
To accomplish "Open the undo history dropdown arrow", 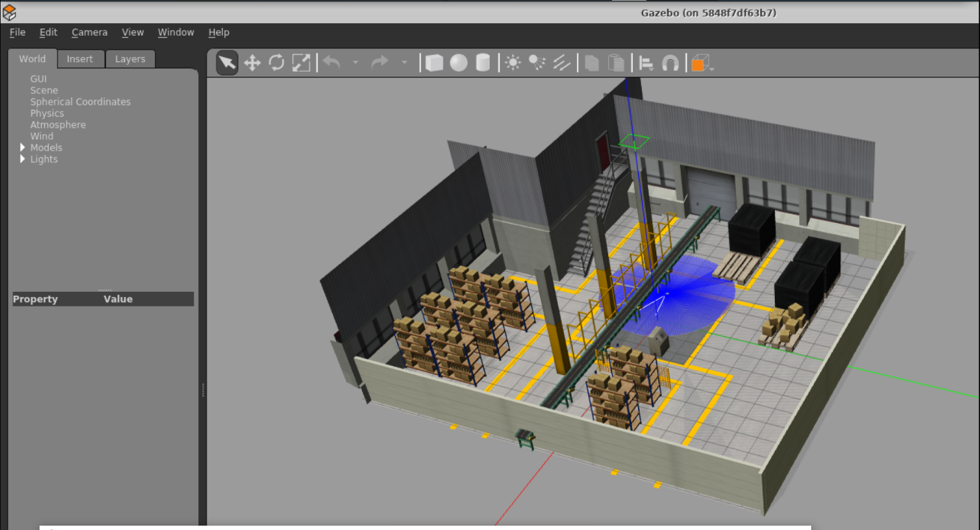I will tap(355, 63).
